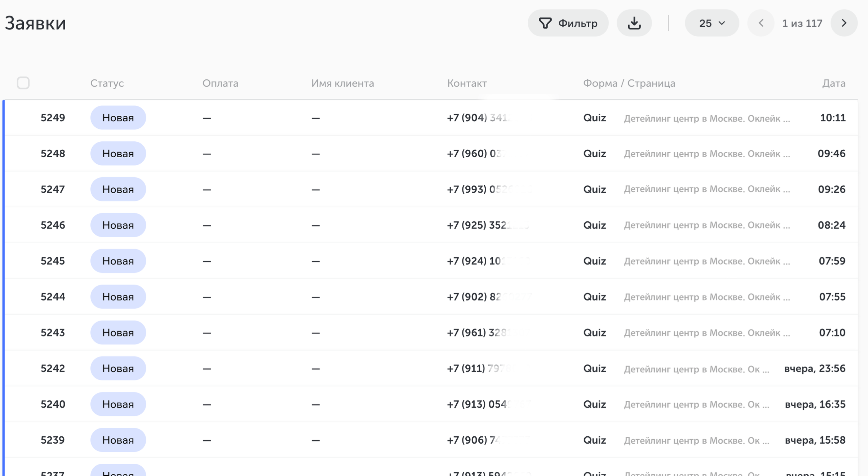868x476 pixels.
Task: Sort by the Дата column header
Action: tap(833, 83)
